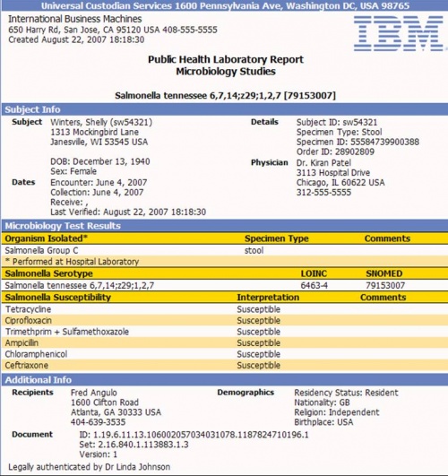Click the Microbiology Test Results header
Screen dimensions: 448x476
coord(225,226)
